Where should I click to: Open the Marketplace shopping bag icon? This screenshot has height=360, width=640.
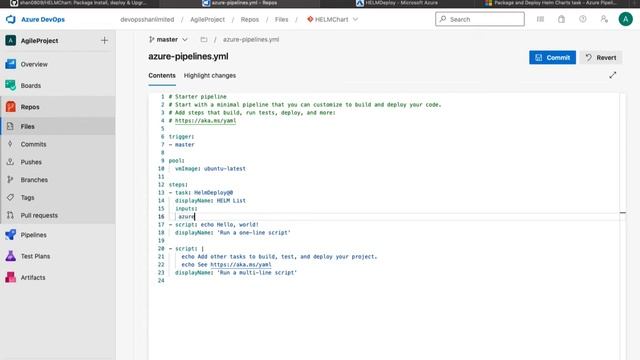tap(561, 19)
